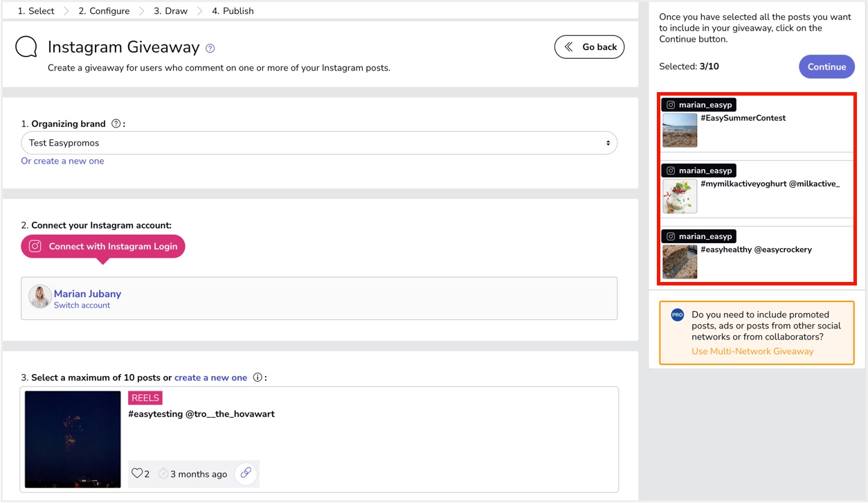Viewport: 868px width, 503px height.
Task: Click the PRO badge icon in the notice
Action: point(677,315)
